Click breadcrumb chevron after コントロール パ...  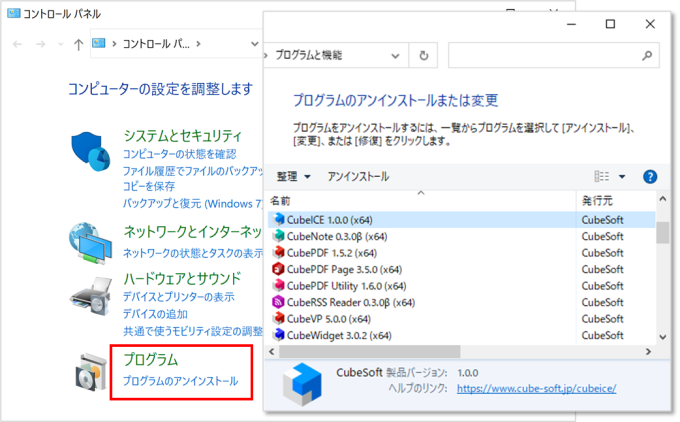(x=199, y=44)
